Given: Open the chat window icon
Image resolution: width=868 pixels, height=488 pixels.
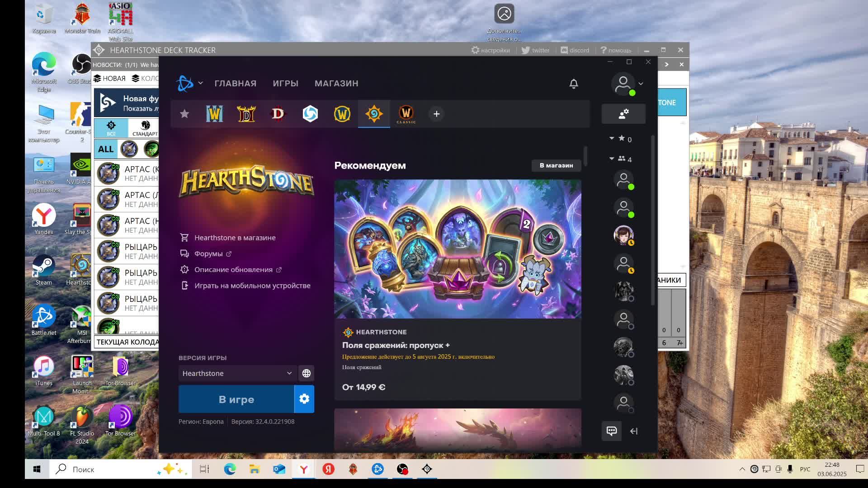Looking at the screenshot, I should (x=612, y=431).
